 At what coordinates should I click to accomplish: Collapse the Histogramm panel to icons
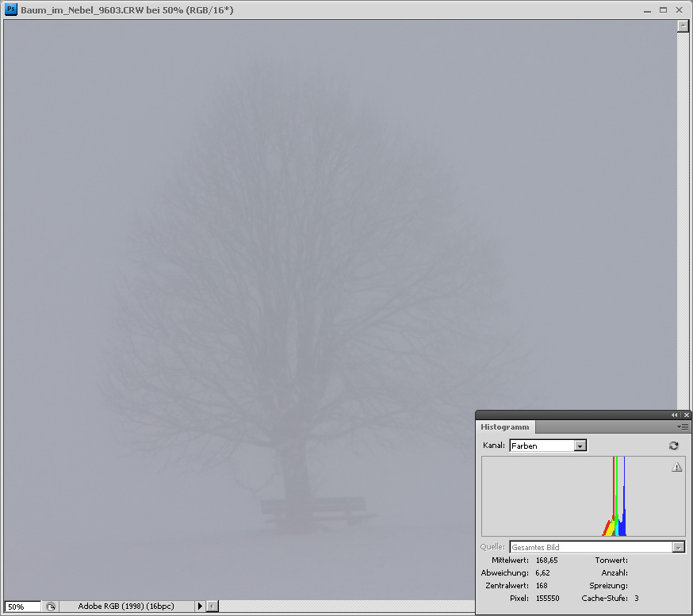(675, 415)
